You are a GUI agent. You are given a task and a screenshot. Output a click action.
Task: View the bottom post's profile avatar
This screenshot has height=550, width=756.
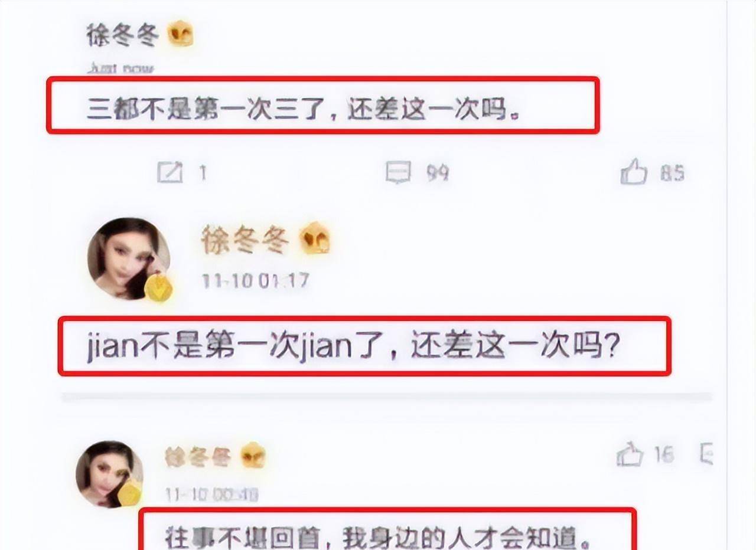[x=109, y=474]
